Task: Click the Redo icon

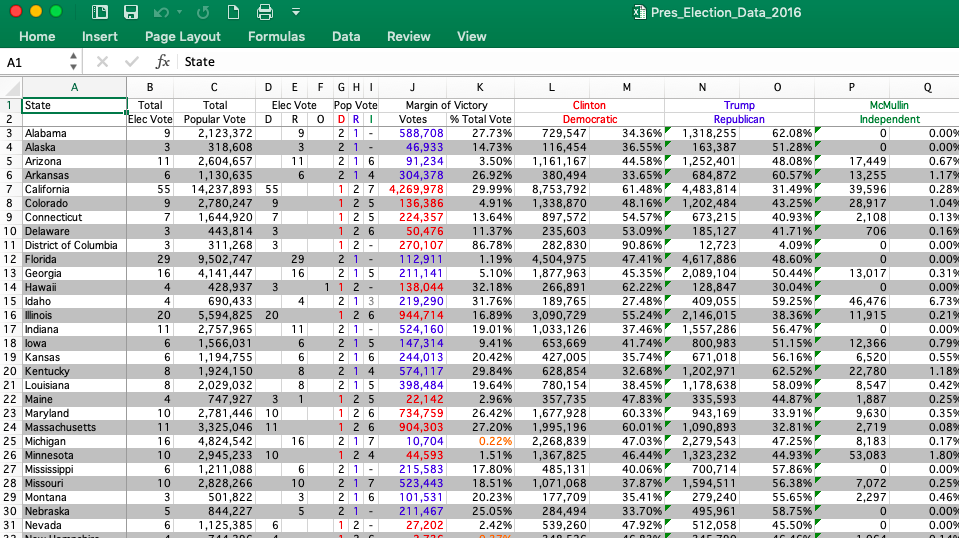Action: click(x=203, y=12)
